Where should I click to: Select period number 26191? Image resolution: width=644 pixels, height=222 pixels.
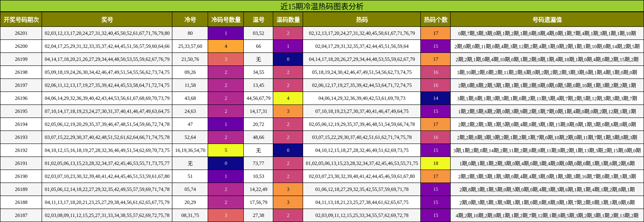coord(21,163)
